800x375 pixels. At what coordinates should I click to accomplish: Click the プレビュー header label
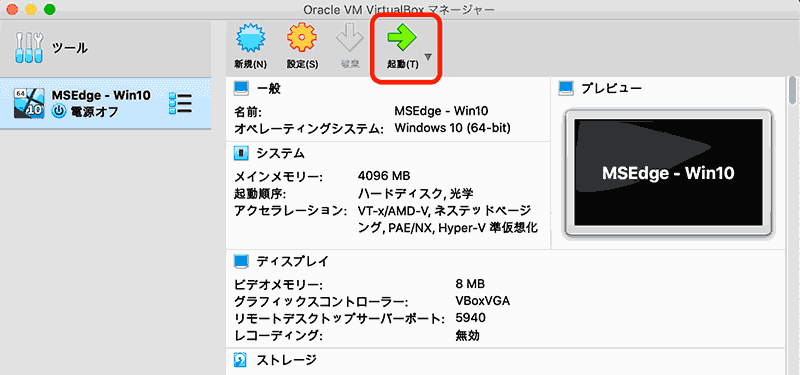coord(611,89)
